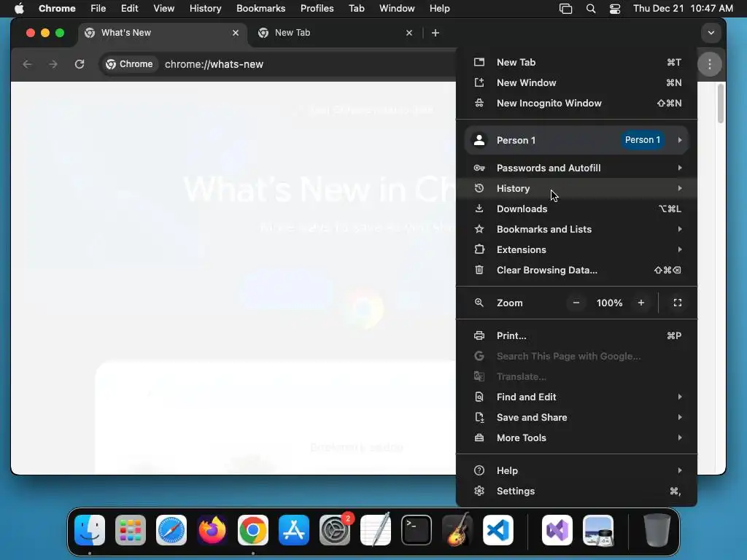Go forward with the forward arrow
The width and height of the screenshot is (747, 560).
[x=53, y=64]
